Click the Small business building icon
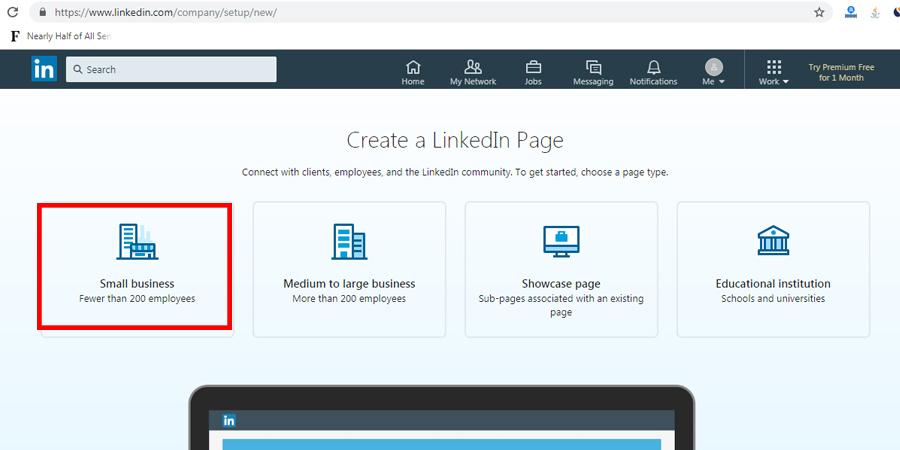Screen dimensions: 900x450 [137, 242]
